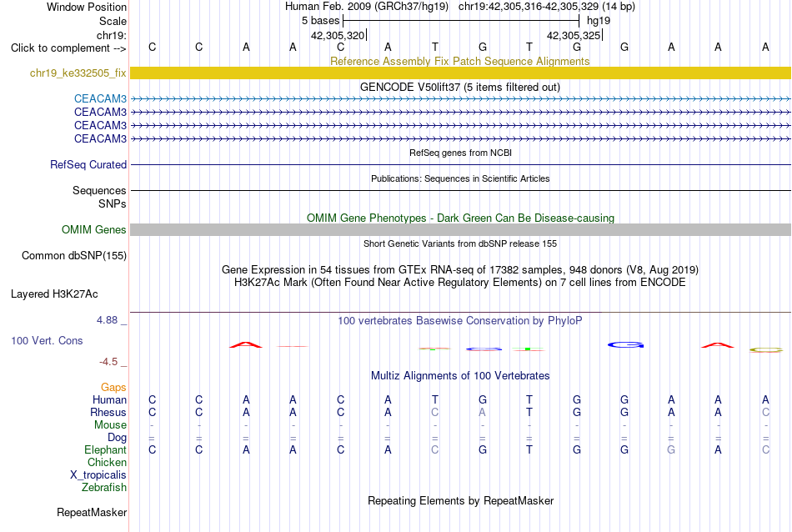Open the GENCODE V50lift37 track title
792x532 pixels.
point(460,87)
